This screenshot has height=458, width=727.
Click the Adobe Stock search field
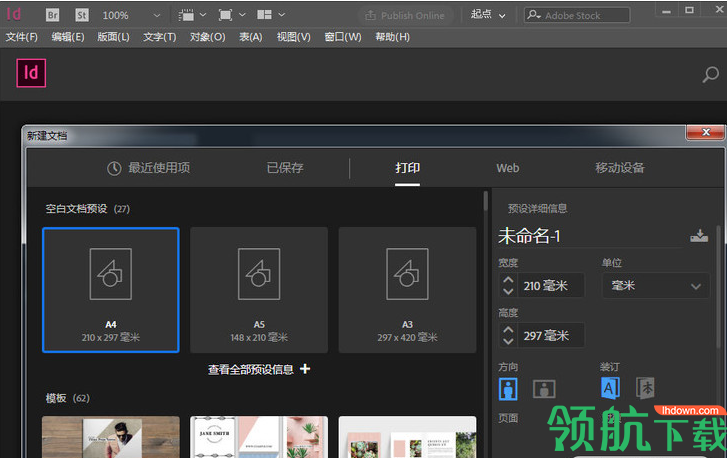tap(577, 15)
